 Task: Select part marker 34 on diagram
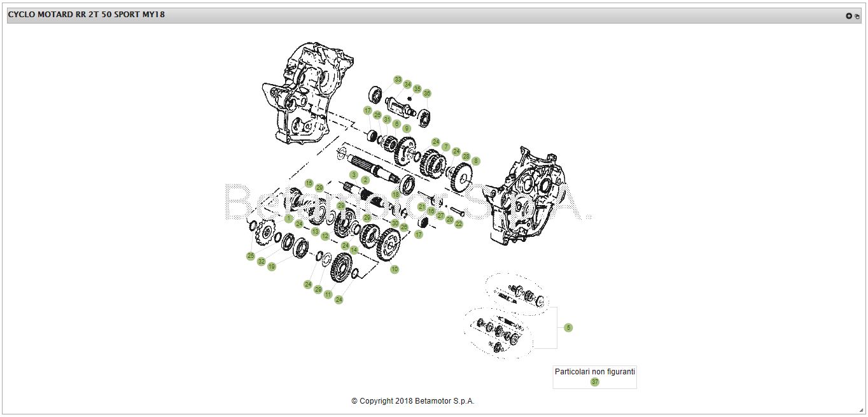coord(407,84)
